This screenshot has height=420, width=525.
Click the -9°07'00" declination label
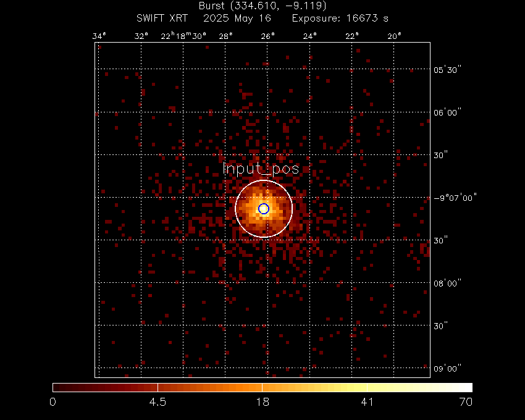tap(455, 198)
